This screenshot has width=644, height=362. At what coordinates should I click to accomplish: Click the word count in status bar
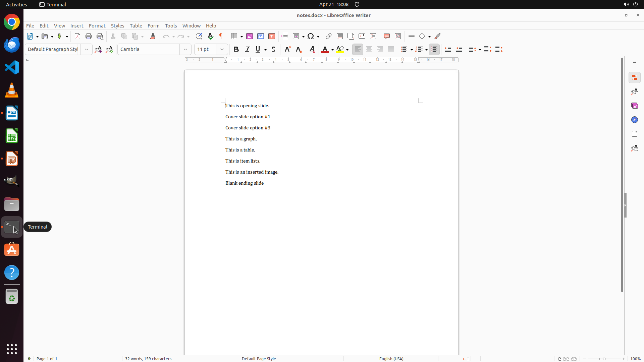pyautogui.click(x=148, y=359)
